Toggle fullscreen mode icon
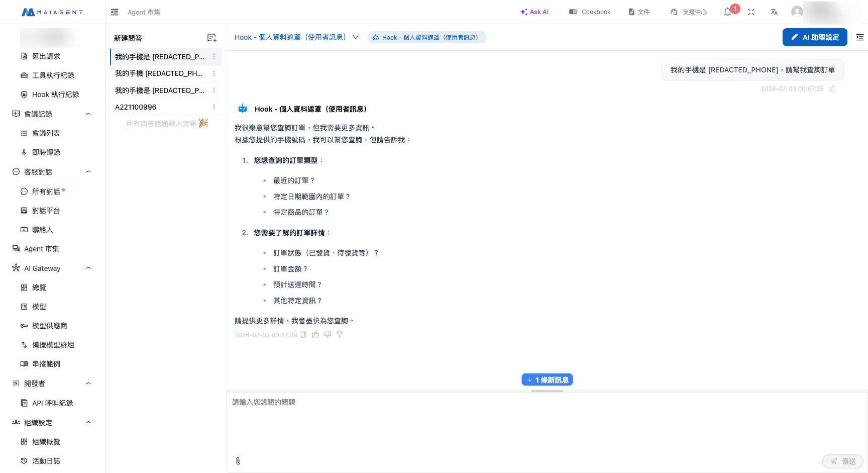 point(751,12)
